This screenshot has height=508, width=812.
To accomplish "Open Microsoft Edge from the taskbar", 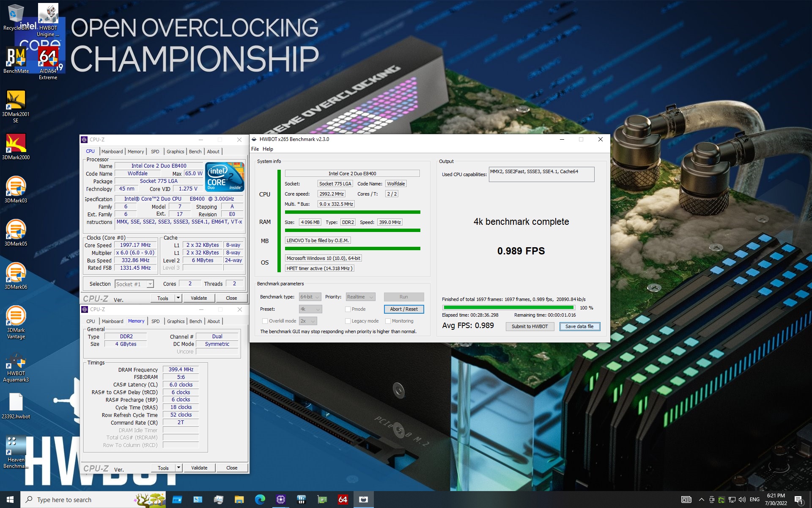I will (x=260, y=500).
